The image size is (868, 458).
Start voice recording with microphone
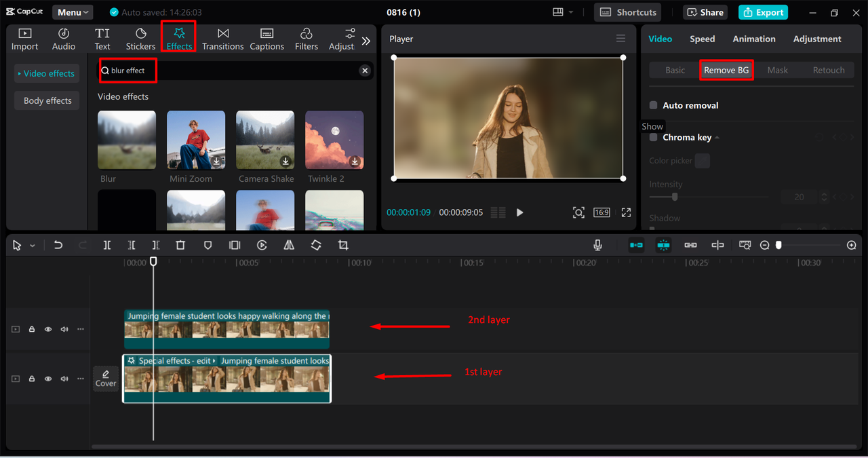[x=597, y=245]
